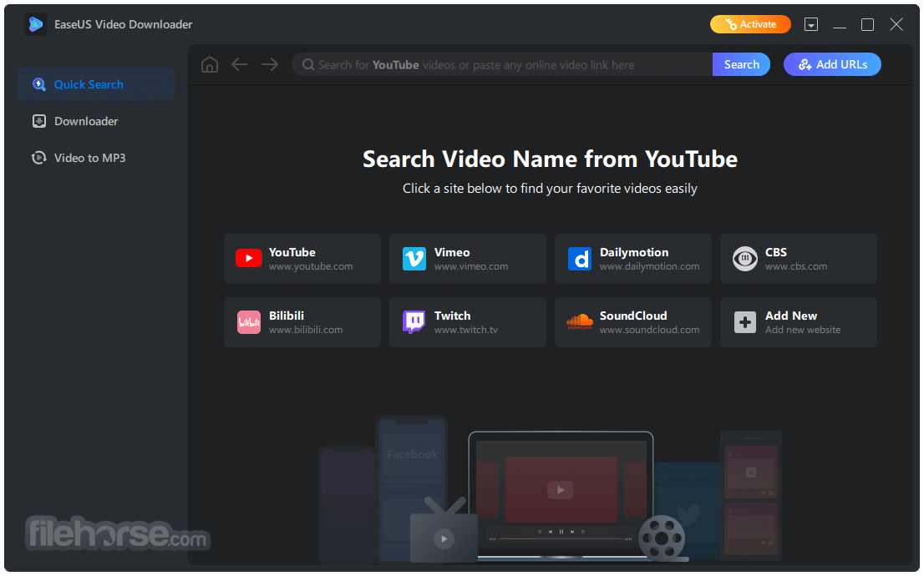Open the Quick Search section
Image resolution: width=924 pixels, height=576 pixels.
pos(96,84)
